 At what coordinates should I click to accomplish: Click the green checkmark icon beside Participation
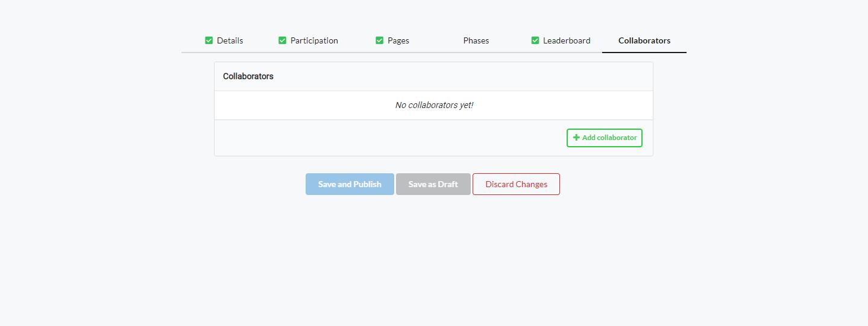click(x=282, y=40)
